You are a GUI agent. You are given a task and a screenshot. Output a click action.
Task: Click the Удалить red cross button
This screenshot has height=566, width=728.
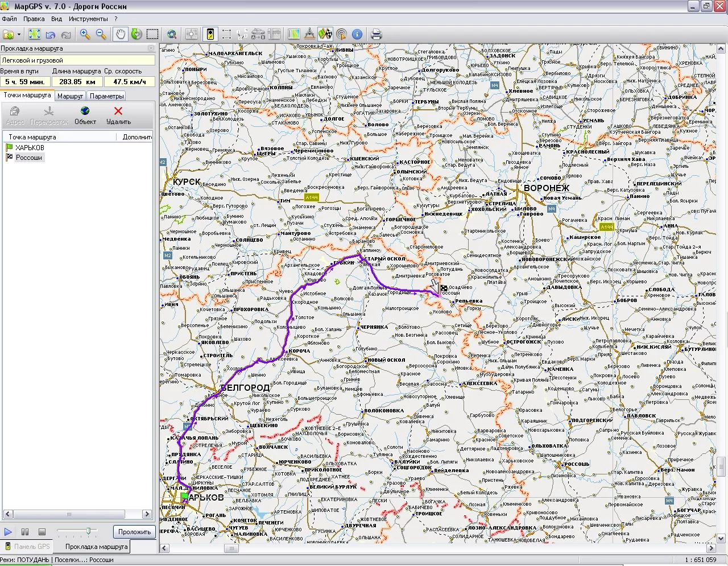[x=118, y=115]
